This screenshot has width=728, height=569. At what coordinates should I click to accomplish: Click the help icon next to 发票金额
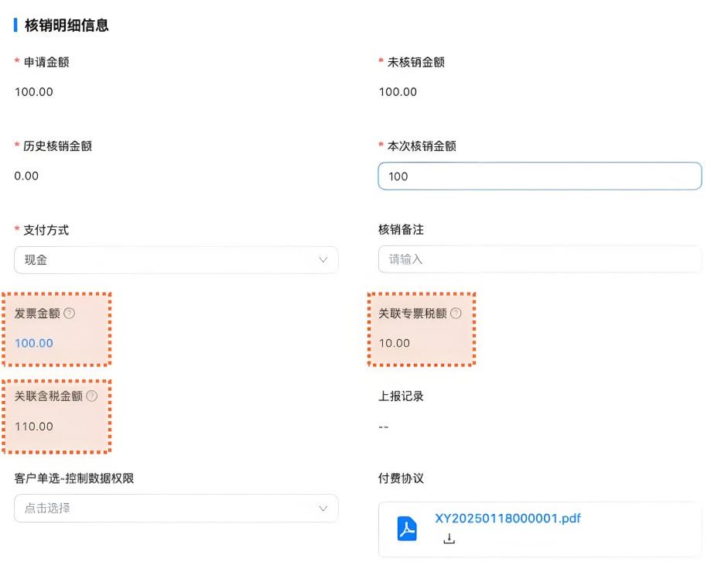70,314
